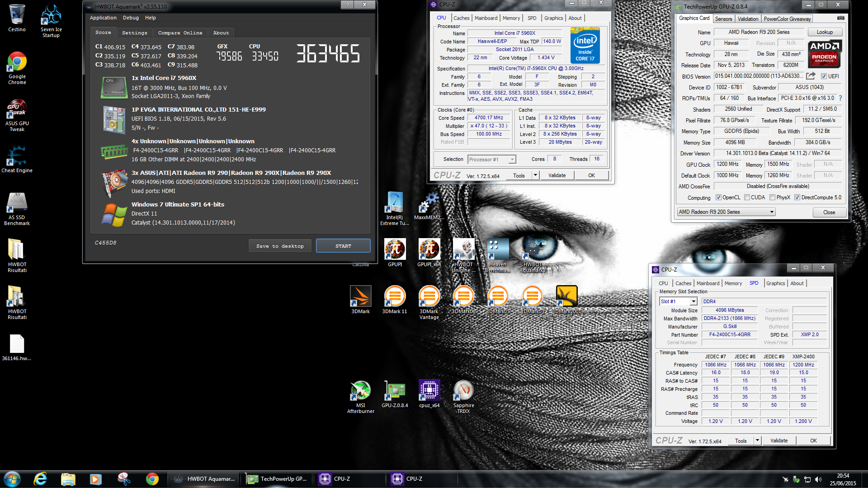Toggle DirectCompute 5.0 checkbox in GPU-Z

pyautogui.click(x=797, y=197)
